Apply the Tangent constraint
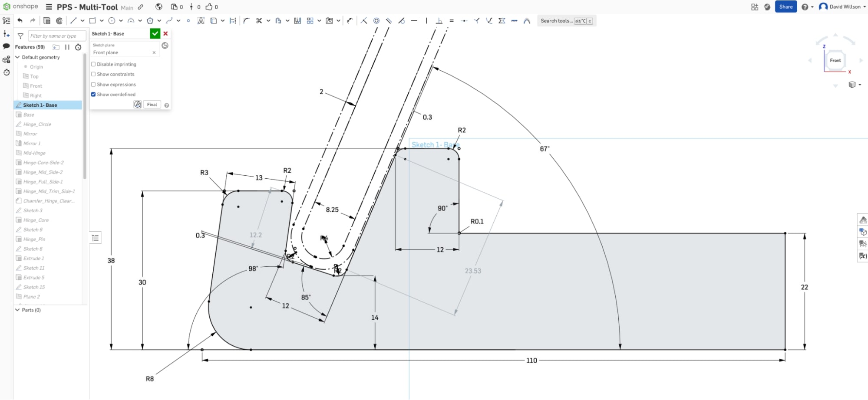 (402, 20)
